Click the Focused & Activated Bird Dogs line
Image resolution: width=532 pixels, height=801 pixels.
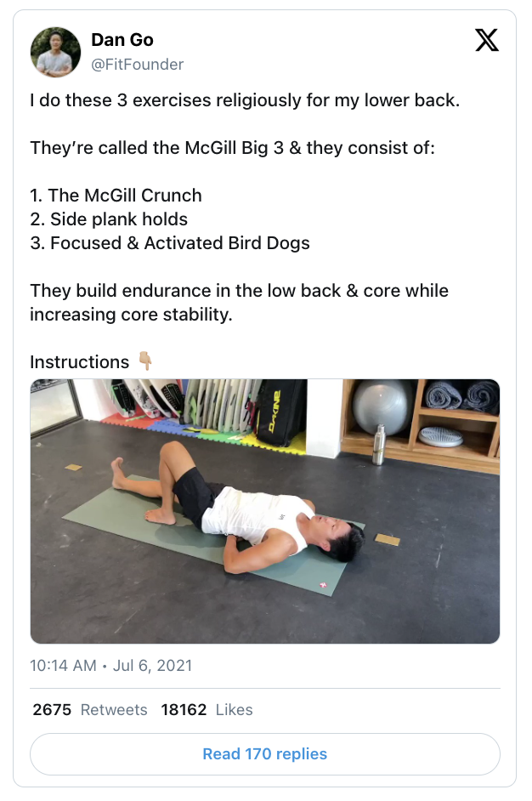pos(170,243)
